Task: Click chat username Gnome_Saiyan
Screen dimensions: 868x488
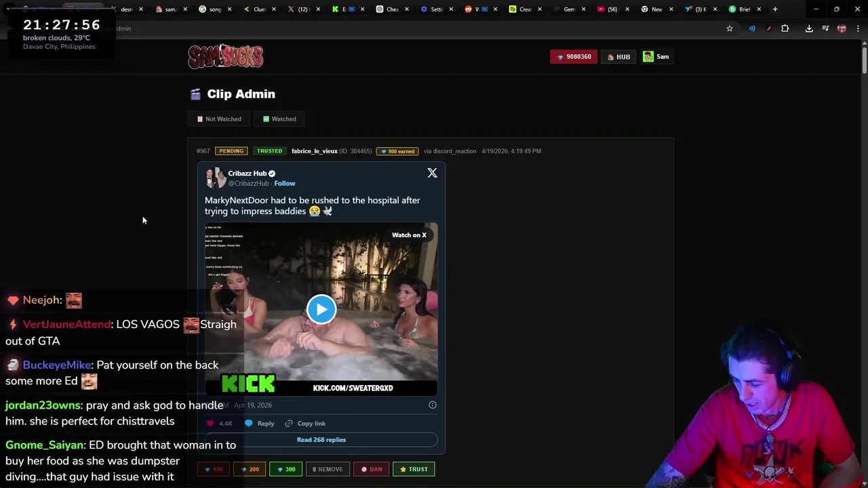Action: (x=44, y=445)
